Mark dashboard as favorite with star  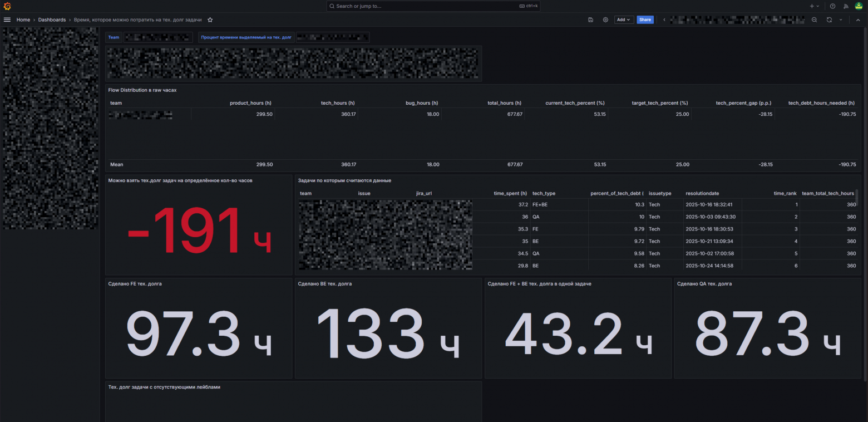point(210,19)
